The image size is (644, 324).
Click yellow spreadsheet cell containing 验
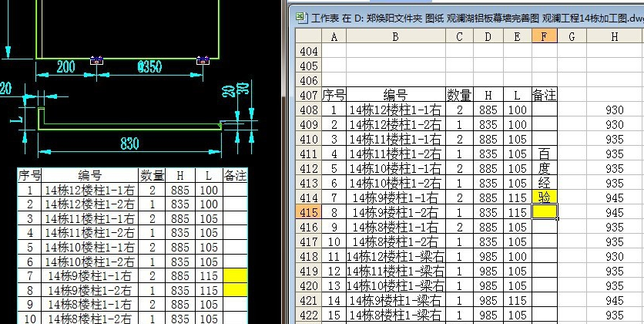[x=544, y=197]
